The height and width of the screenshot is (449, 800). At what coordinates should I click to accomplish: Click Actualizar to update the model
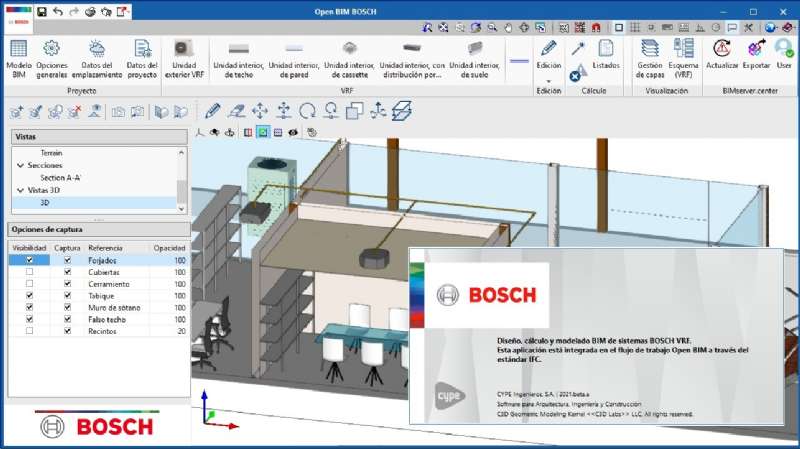[x=722, y=54]
